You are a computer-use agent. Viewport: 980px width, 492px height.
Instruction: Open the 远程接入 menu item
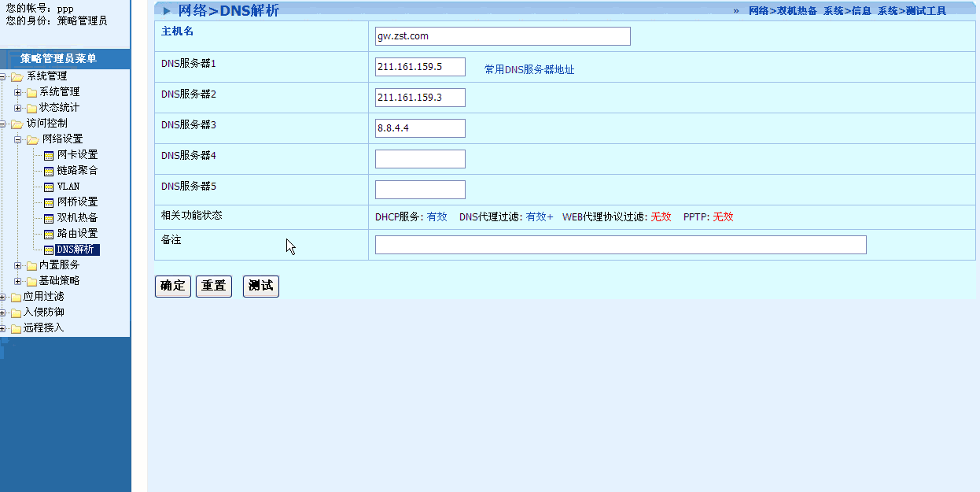(x=43, y=328)
